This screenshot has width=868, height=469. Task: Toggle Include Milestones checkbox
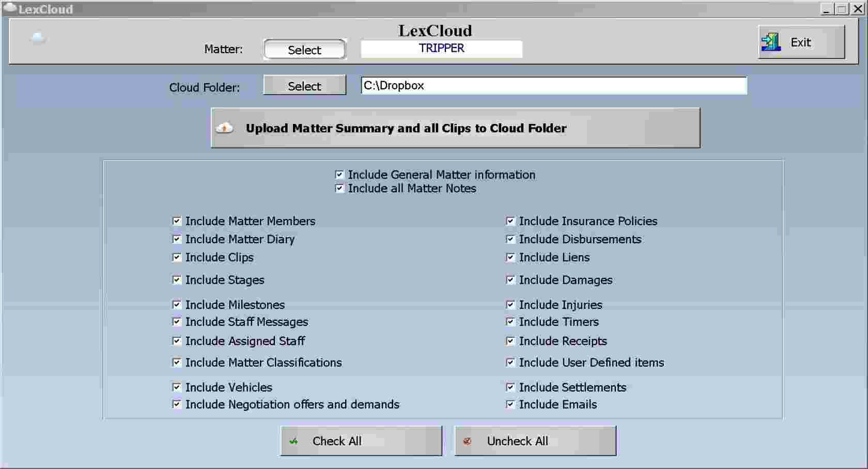coord(177,305)
